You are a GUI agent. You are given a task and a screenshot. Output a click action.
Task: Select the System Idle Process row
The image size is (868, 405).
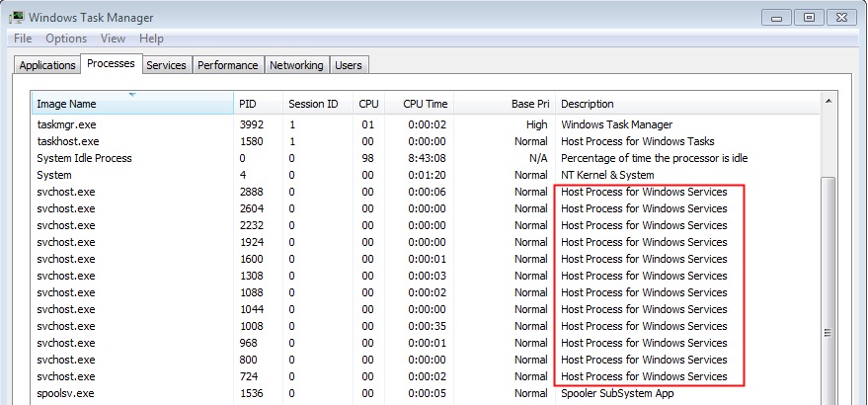pos(426,158)
